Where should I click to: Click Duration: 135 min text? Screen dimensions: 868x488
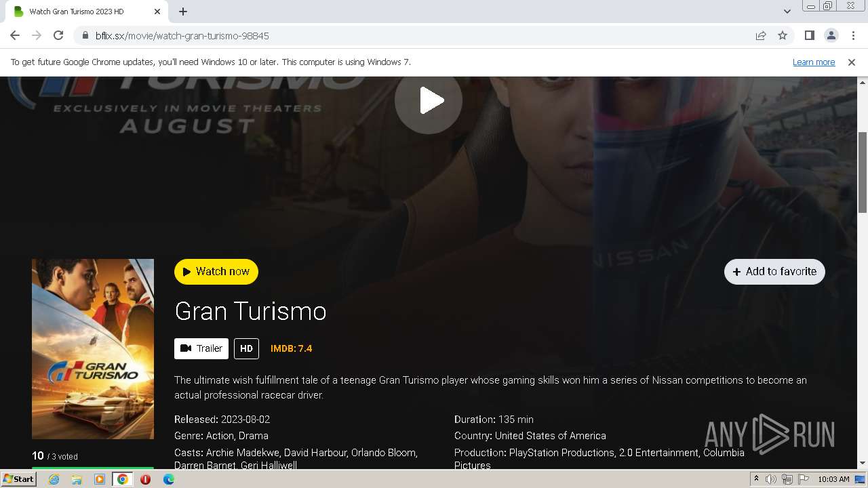tap(494, 420)
